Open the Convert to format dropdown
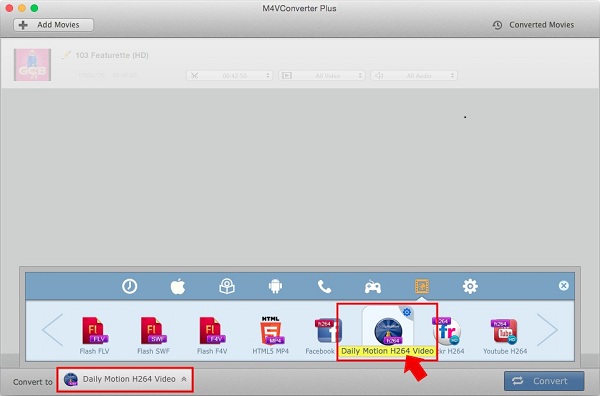The width and height of the screenshot is (600, 396). (x=125, y=379)
